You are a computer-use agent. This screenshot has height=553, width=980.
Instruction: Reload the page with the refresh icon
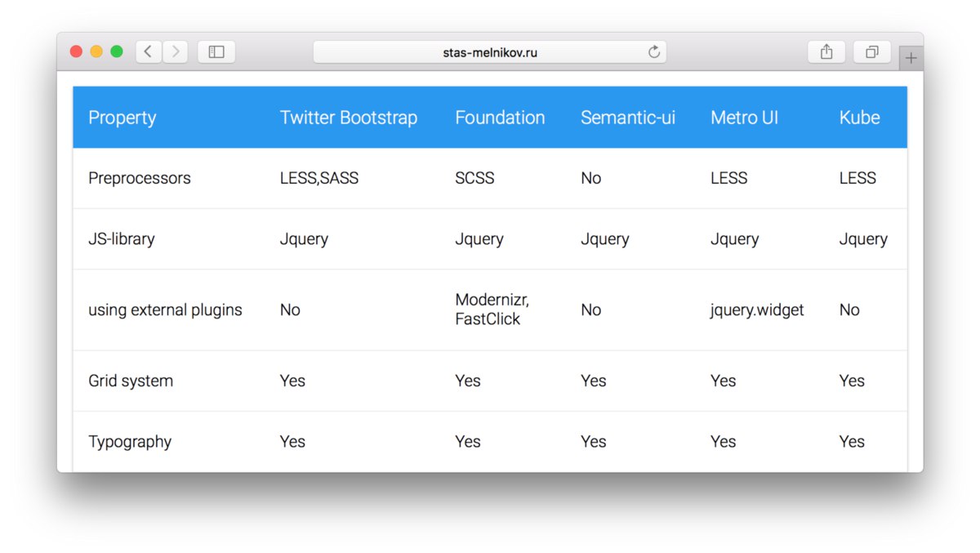653,52
